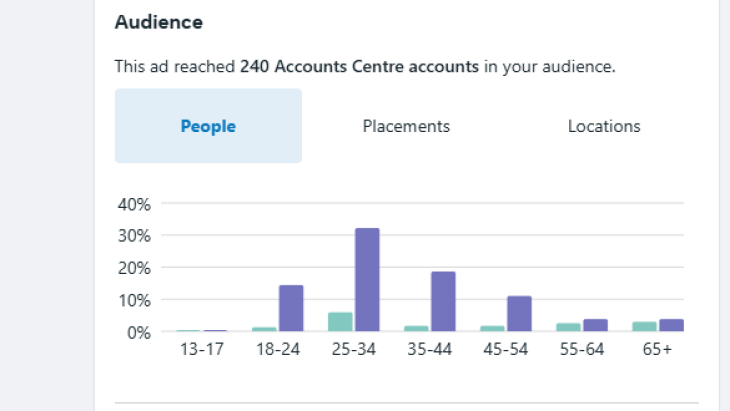Click the purple bar for 18-24
The height and width of the screenshot is (411, 730).
(291, 308)
